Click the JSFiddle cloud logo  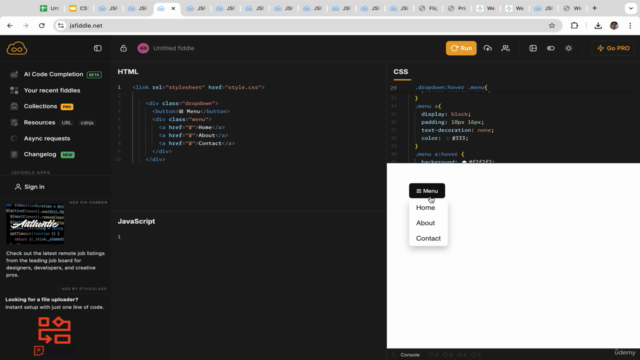pos(17,48)
